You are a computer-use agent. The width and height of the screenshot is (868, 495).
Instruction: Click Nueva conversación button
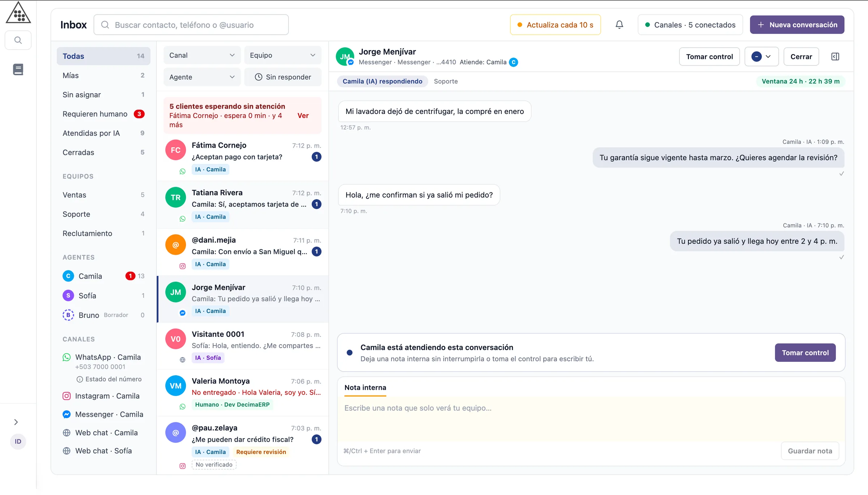[797, 25]
